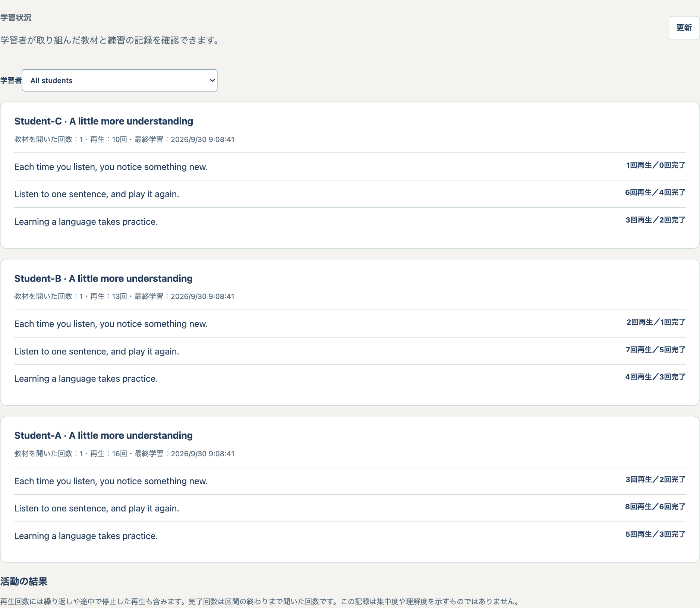Click Student-B's '再生：13回' summary line
700x608 pixels.
[x=124, y=296]
